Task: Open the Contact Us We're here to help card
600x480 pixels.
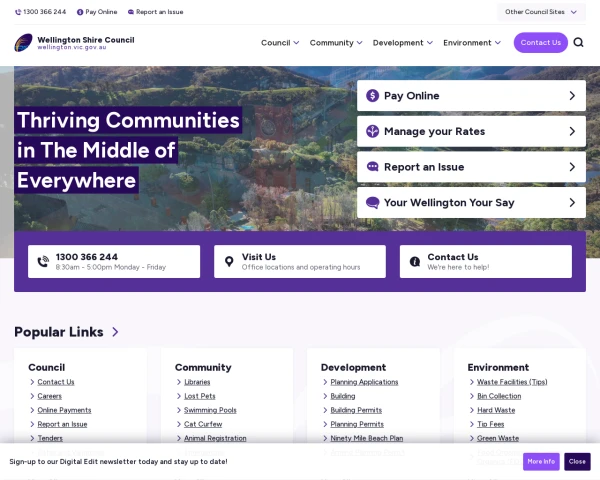Action: pos(486,261)
